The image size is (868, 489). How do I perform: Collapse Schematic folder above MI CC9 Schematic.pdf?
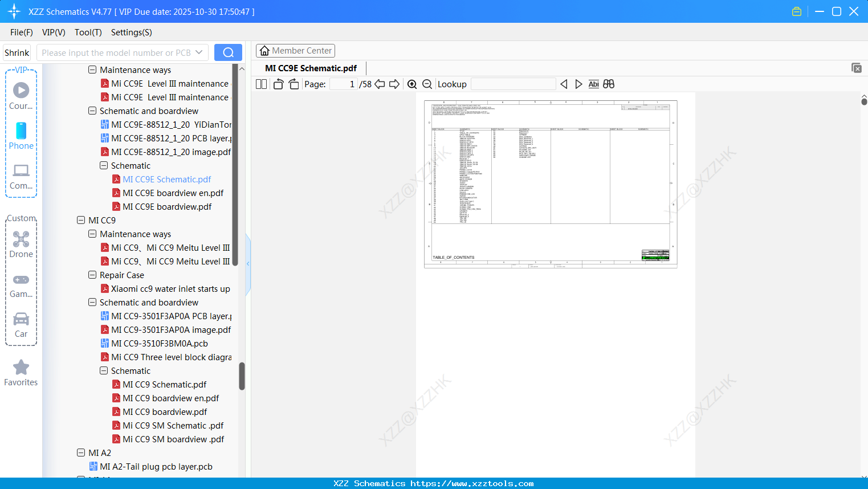104,370
